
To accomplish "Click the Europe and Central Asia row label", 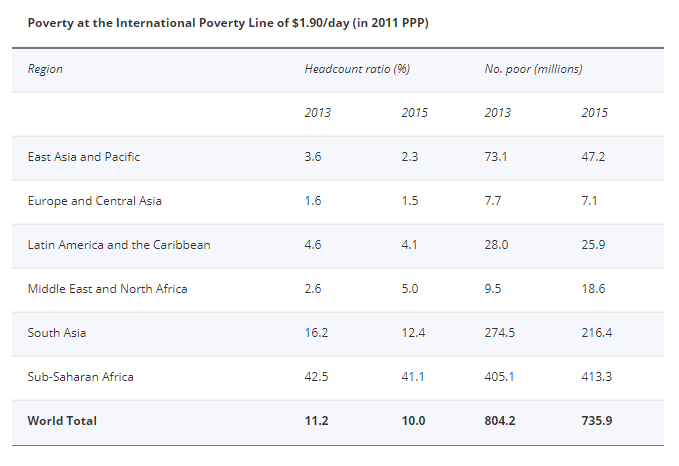I will [x=94, y=201].
